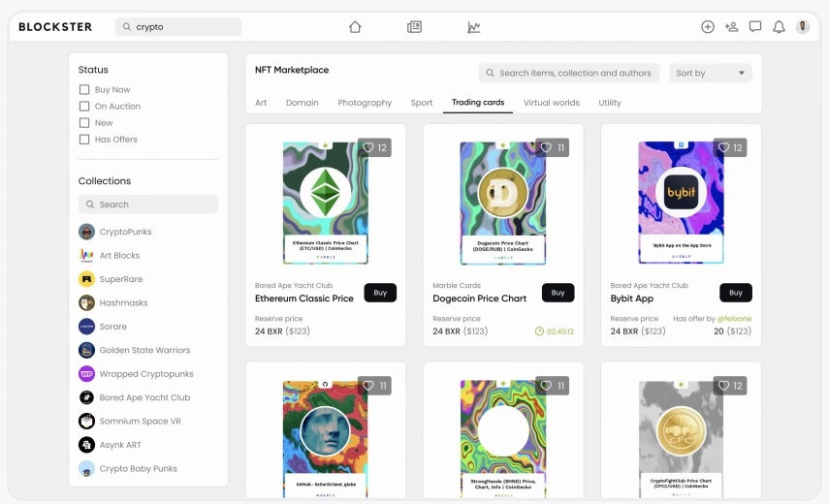
Task: Select Somnium Space VR collection icon
Action: coord(86,421)
